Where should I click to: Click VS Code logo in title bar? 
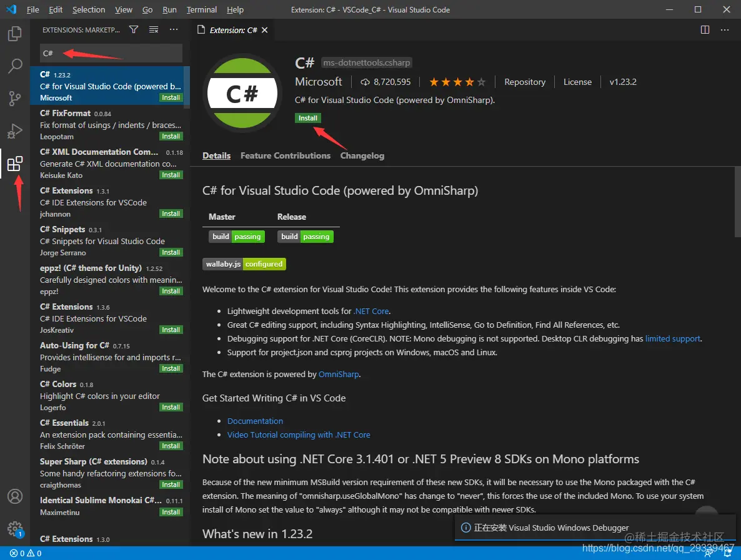pyautogui.click(x=11, y=9)
